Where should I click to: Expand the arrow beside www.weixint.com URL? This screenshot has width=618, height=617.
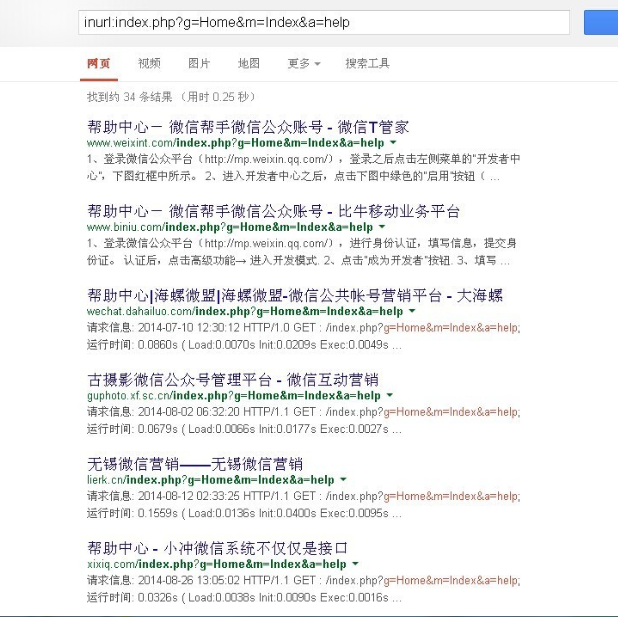pos(393,142)
